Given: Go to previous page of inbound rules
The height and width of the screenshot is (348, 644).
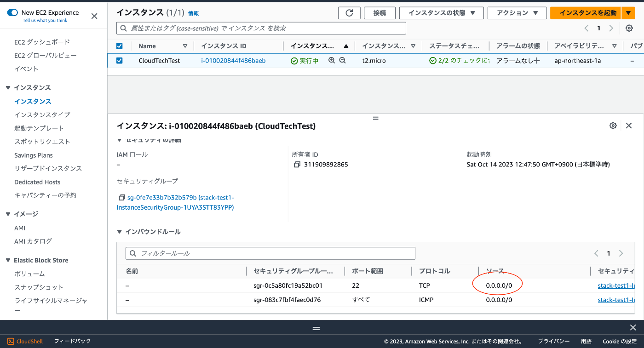Looking at the screenshot, I should [596, 253].
